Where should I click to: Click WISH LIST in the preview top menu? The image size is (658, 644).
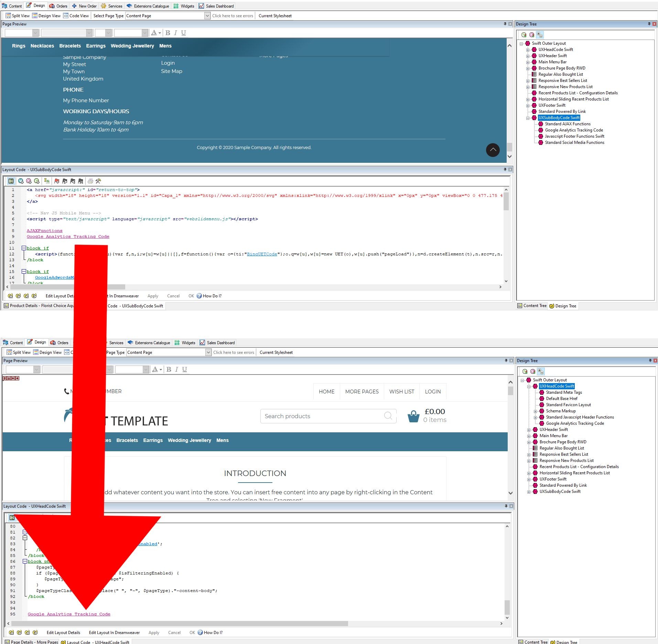[x=402, y=391]
